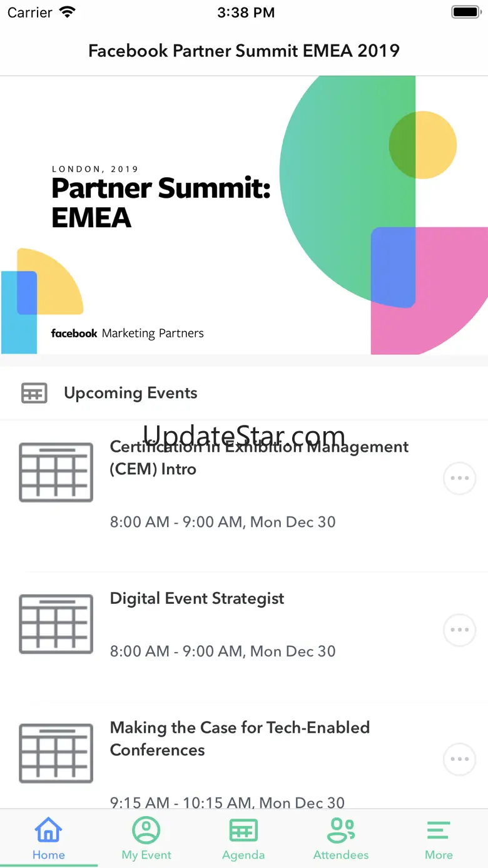Open options for Digital Event Strategist
Image resolution: width=488 pixels, height=868 pixels.
(x=459, y=630)
